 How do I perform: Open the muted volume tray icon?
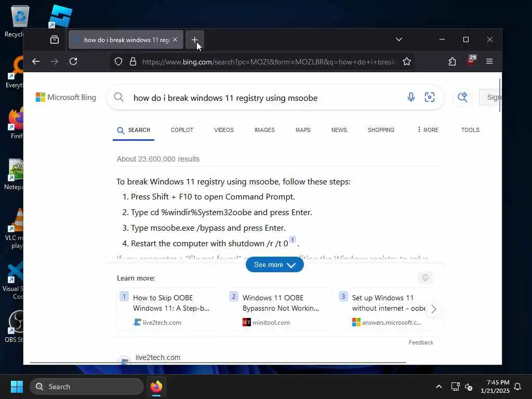(469, 387)
